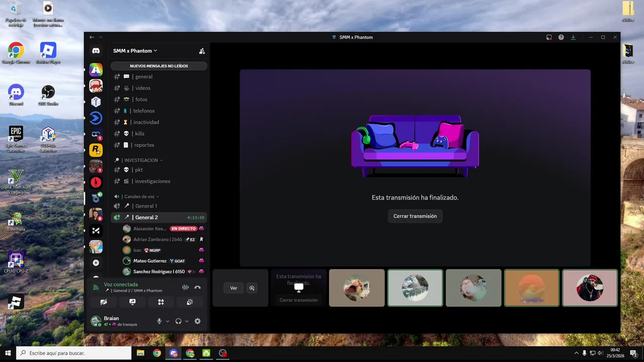Select the General 2 voice channel
This screenshot has height=362, width=644.
tap(158, 217)
